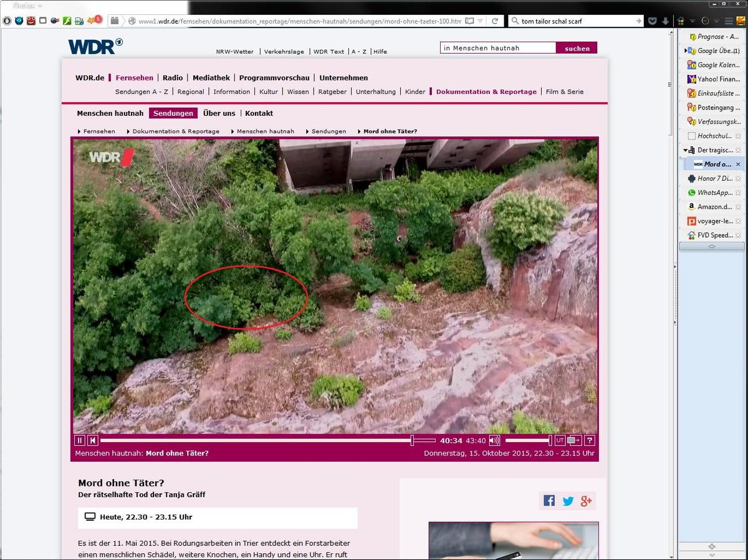
Task: Open the URL history dropdown arrow
Action: (x=481, y=21)
